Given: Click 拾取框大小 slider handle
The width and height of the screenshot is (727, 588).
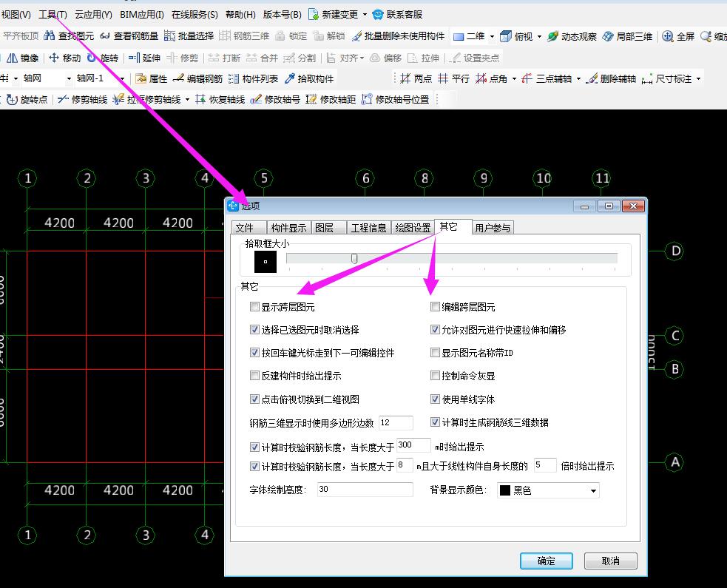Looking at the screenshot, I should pos(354,258).
